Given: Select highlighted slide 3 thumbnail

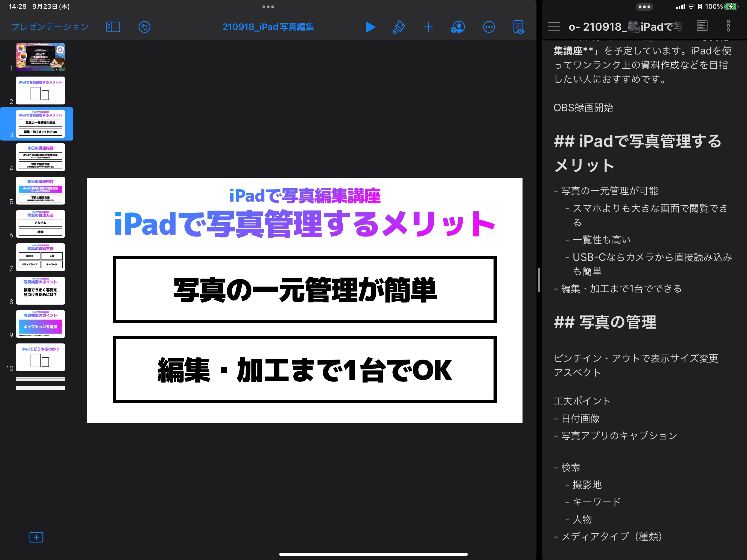Looking at the screenshot, I should click(40, 124).
